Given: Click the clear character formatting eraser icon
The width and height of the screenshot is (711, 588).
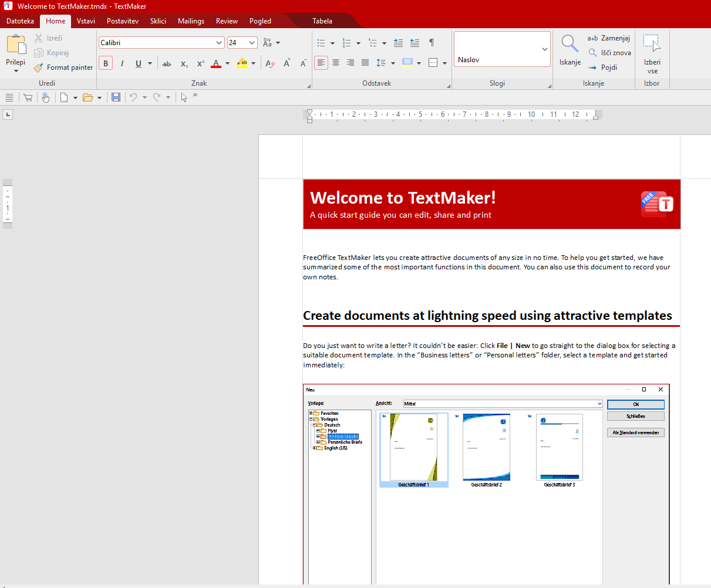Looking at the screenshot, I should [270, 63].
